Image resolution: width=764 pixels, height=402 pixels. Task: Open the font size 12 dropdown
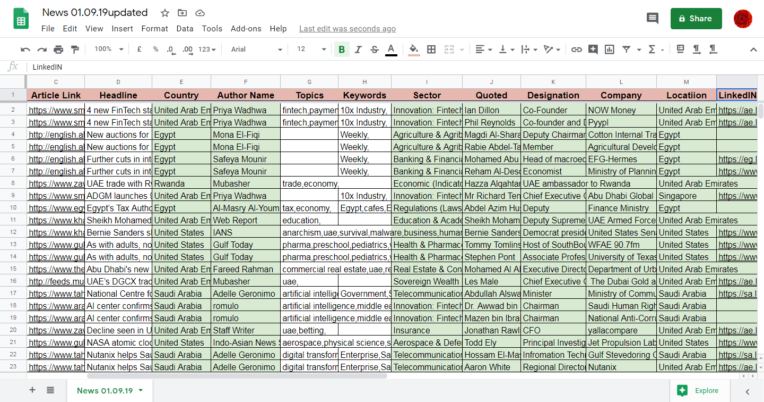pos(311,49)
